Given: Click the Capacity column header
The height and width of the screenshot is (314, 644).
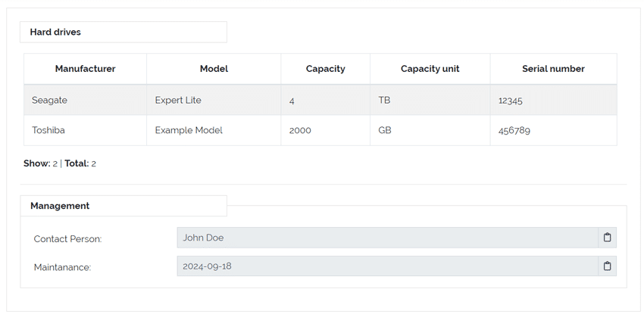Looking at the screenshot, I should coord(325,69).
